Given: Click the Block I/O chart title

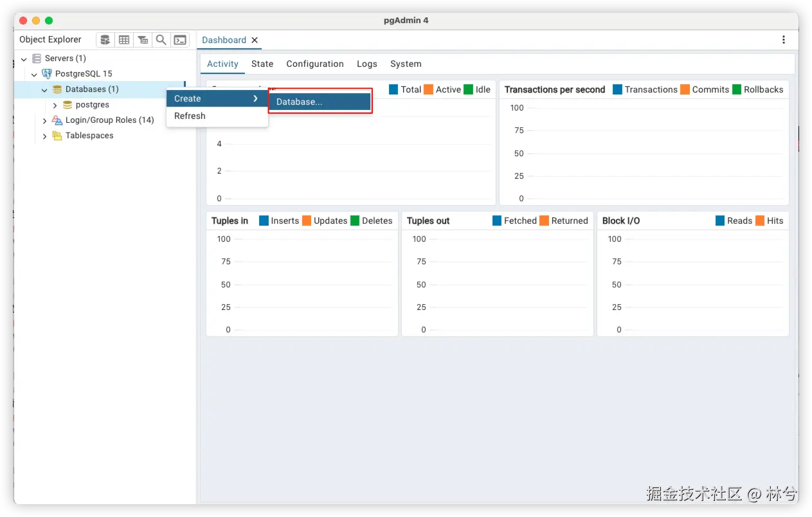Looking at the screenshot, I should coord(621,221).
